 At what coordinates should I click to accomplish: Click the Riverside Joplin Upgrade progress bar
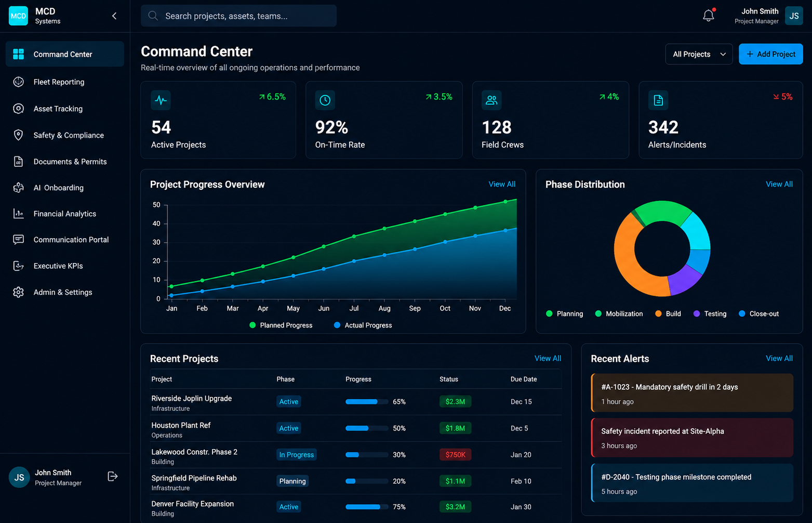[x=367, y=402]
